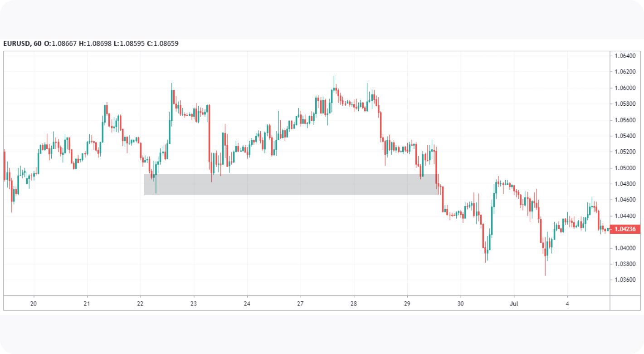Click the 60 interval label beside EURUSD
Image resolution: width=644 pixels, height=354 pixels.
coord(38,44)
